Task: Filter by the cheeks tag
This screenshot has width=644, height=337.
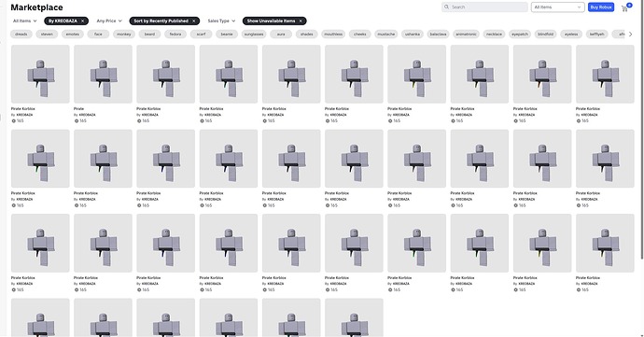Action: [359, 35]
